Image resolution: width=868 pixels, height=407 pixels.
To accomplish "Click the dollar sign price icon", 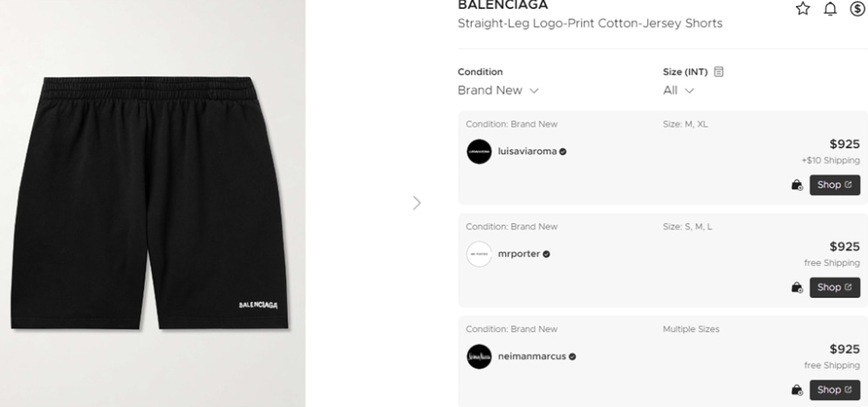I will [x=857, y=8].
